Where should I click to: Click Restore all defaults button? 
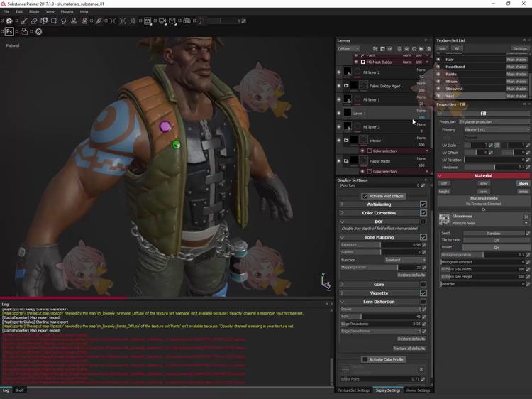[x=409, y=349]
